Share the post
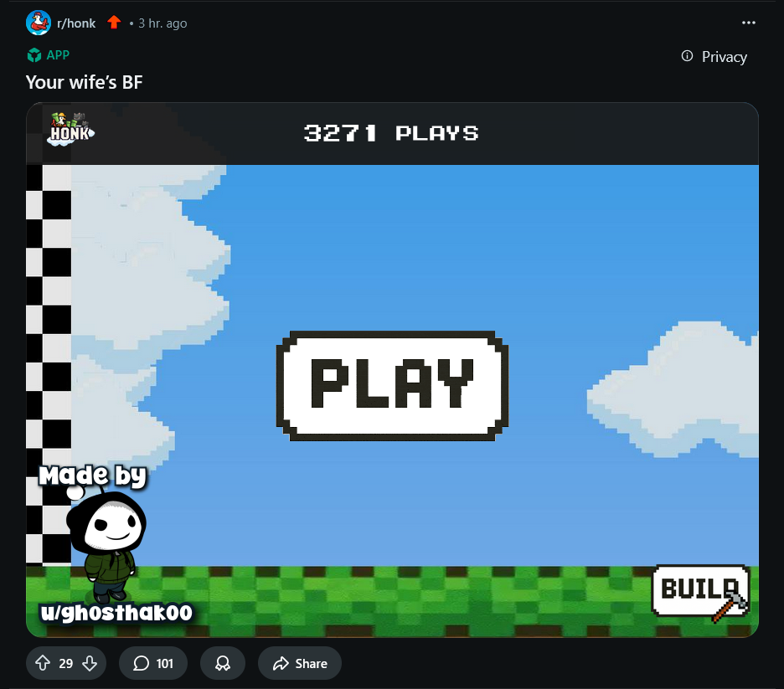Image resolution: width=784 pixels, height=689 pixels. 300,663
